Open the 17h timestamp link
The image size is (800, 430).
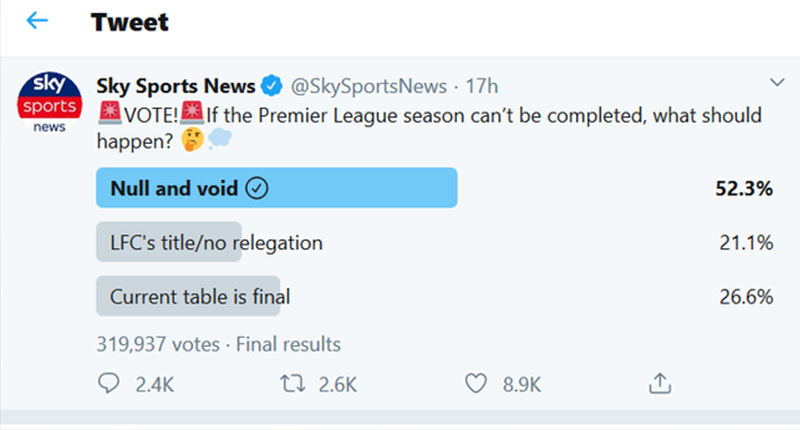pyautogui.click(x=482, y=86)
